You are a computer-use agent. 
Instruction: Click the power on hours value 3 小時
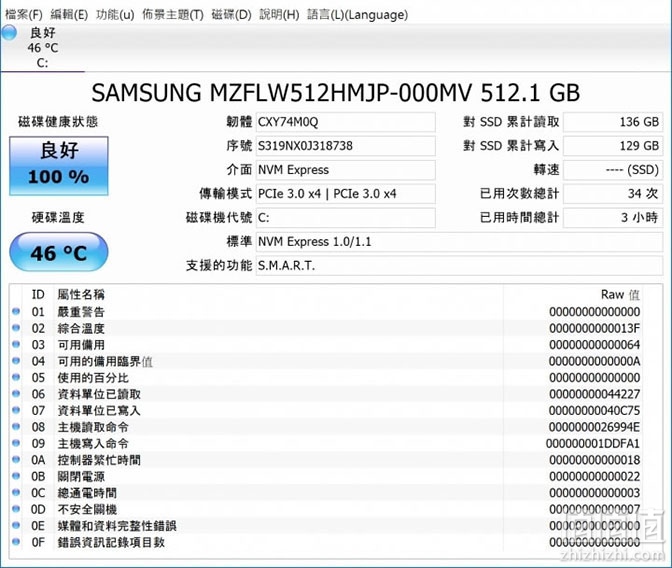pyautogui.click(x=612, y=218)
